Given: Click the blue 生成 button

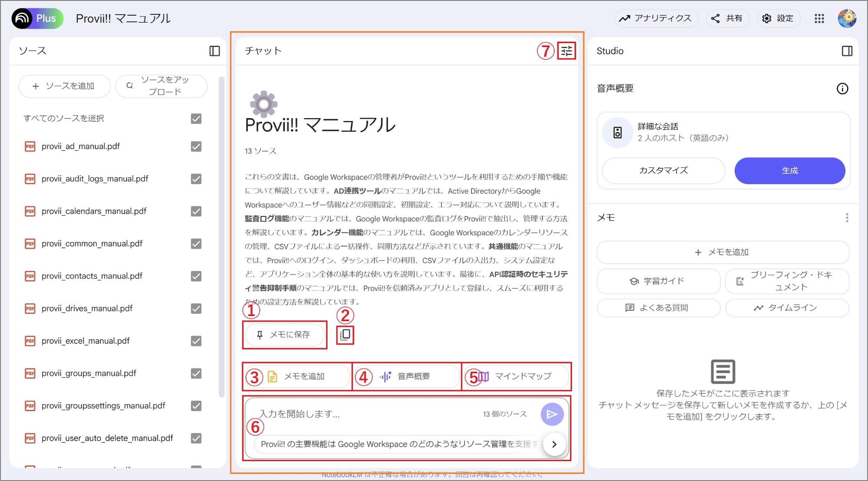Looking at the screenshot, I should click(790, 170).
